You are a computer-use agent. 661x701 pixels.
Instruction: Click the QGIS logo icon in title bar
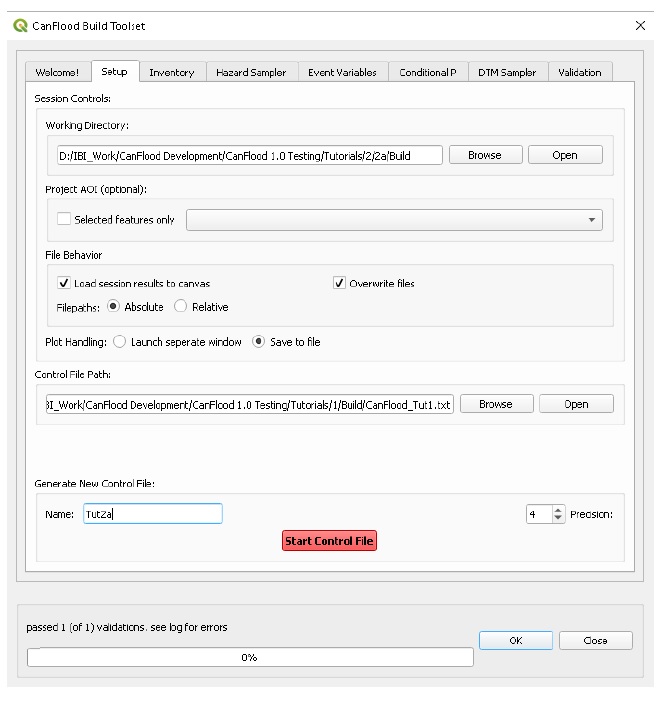(20, 25)
